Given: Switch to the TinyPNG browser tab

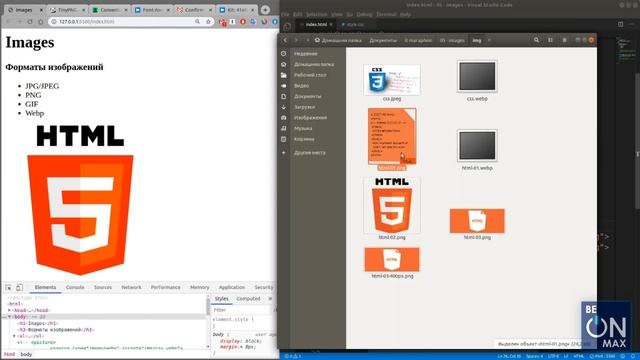Looking at the screenshot, I should tap(67, 10).
